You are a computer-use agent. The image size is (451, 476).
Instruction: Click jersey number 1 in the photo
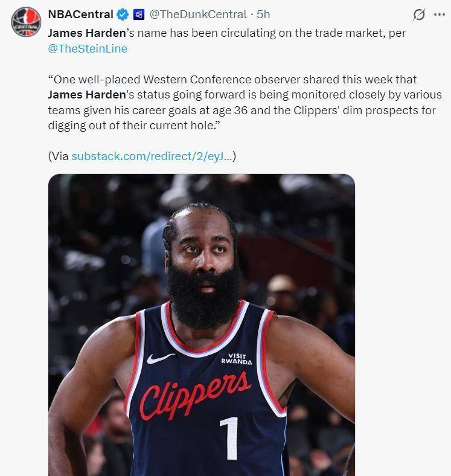click(229, 439)
